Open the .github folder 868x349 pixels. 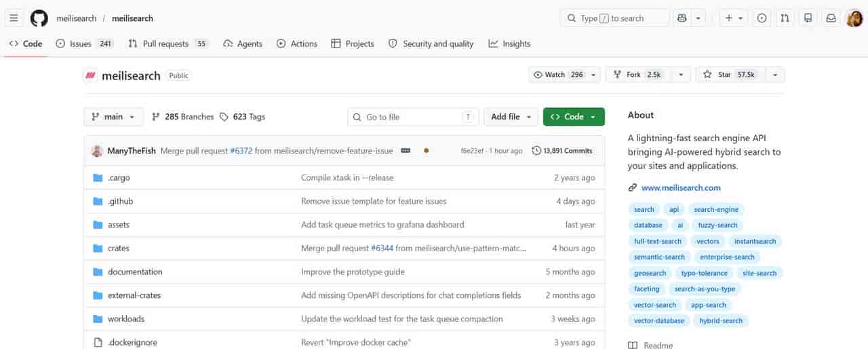click(x=121, y=201)
